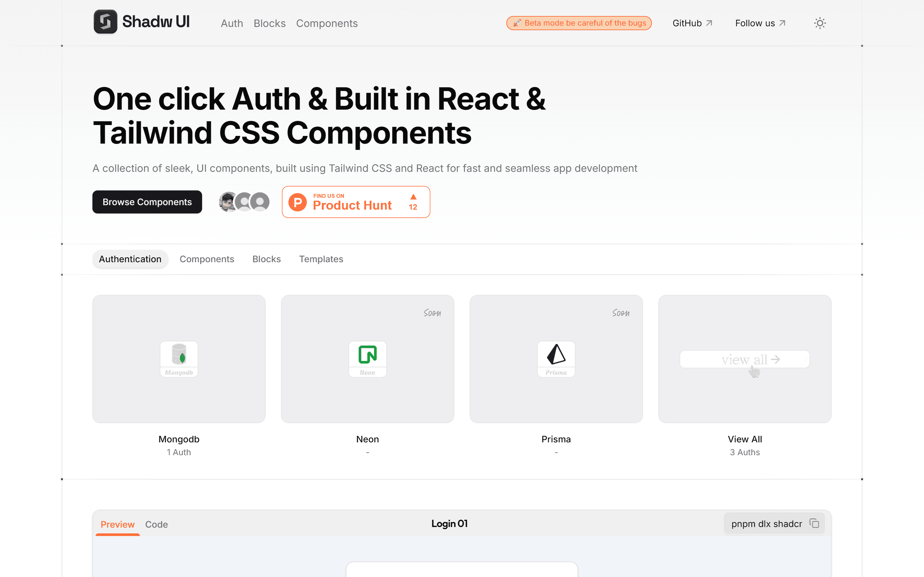Image resolution: width=924 pixels, height=577 pixels.
Task: Switch to the Components tab
Action: tap(207, 259)
